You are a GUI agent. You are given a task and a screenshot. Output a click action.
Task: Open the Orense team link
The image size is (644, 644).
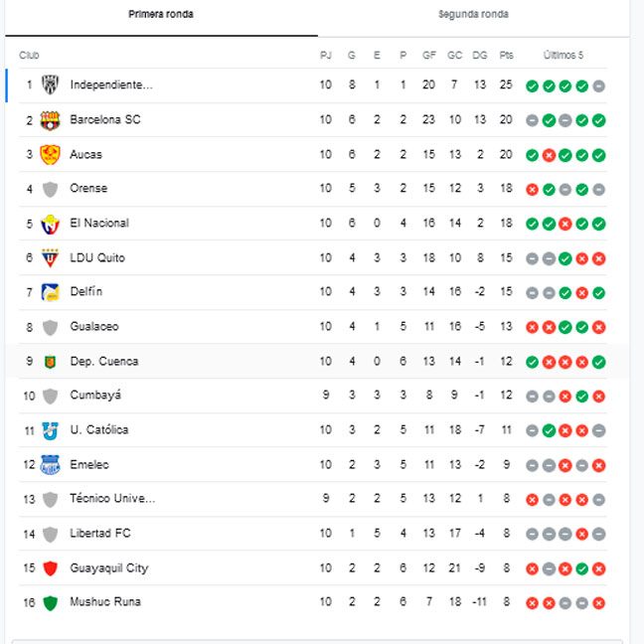point(88,189)
